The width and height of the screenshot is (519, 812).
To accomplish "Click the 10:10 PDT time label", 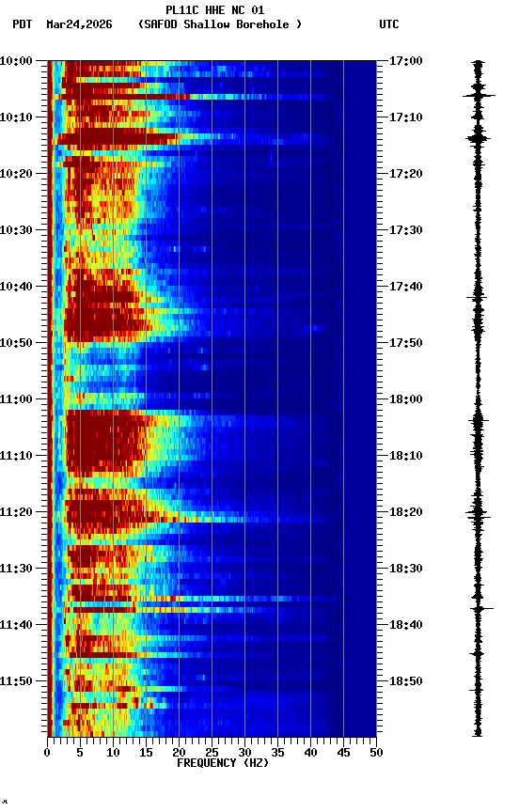I will click(16, 117).
